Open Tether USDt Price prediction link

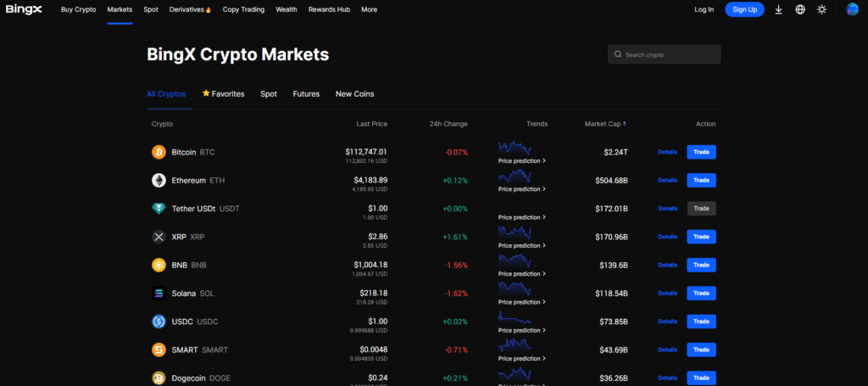[x=522, y=217]
